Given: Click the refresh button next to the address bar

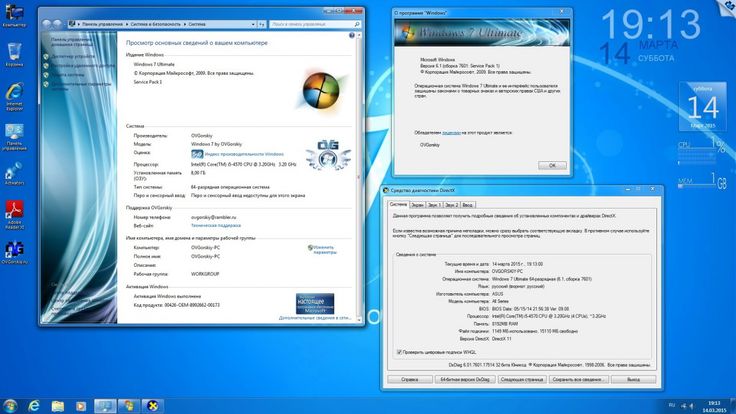Looking at the screenshot, I should pos(262,24).
